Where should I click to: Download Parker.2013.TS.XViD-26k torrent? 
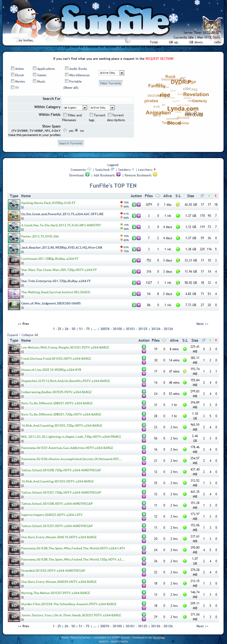point(134,238)
